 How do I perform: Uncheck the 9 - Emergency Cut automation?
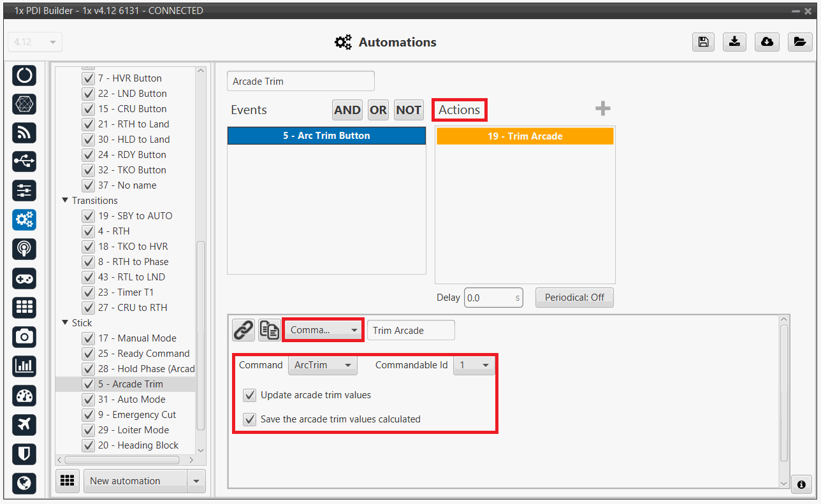tap(89, 415)
